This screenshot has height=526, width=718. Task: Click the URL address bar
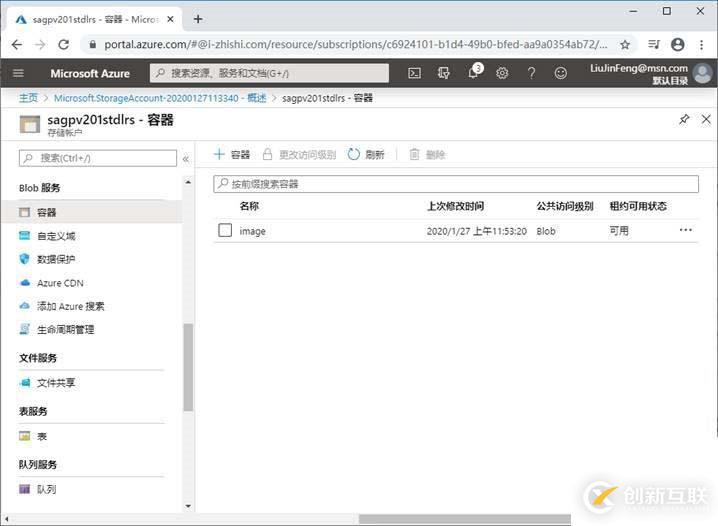coord(356,44)
